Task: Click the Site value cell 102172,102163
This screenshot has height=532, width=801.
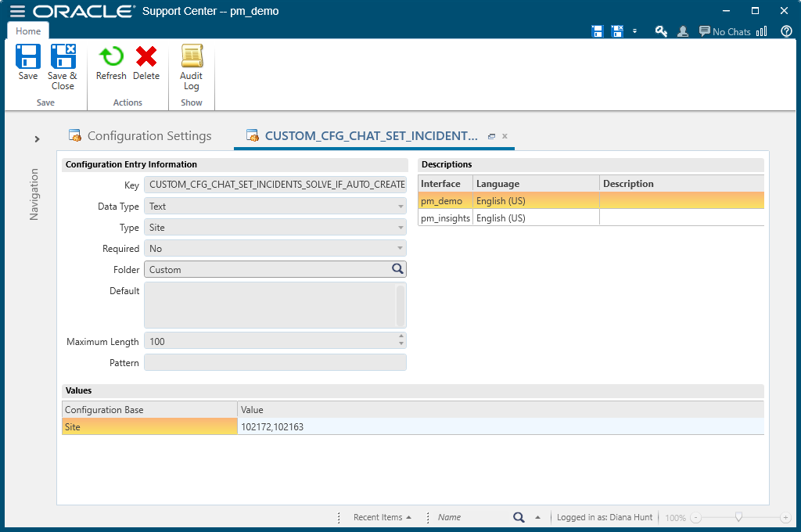Action: pos(501,427)
